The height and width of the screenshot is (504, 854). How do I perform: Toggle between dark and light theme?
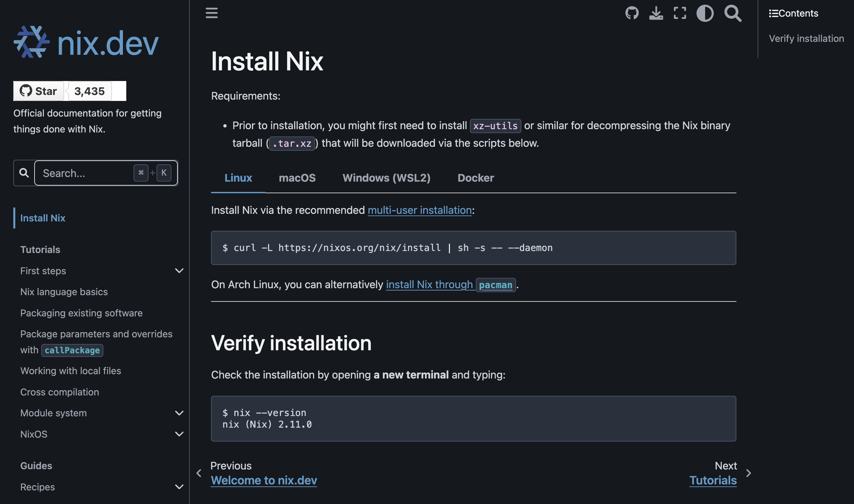(x=705, y=14)
